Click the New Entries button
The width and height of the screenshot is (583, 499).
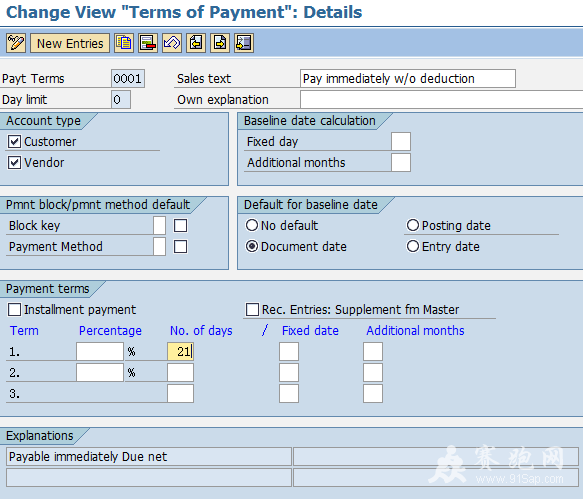(x=70, y=43)
